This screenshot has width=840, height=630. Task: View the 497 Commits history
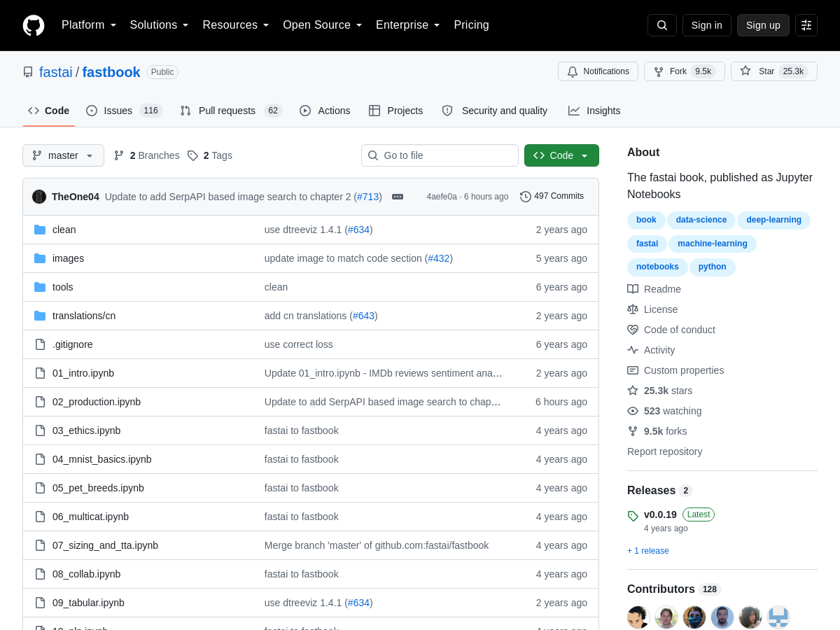[552, 196]
